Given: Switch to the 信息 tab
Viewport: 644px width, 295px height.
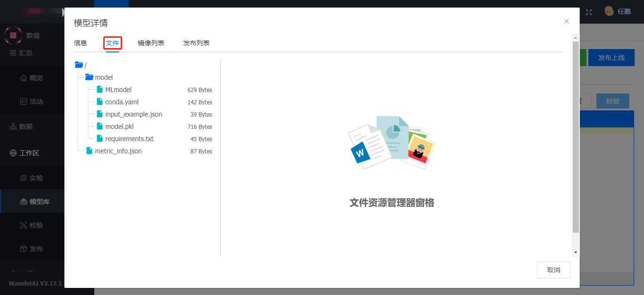Looking at the screenshot, I should (81, 43).
